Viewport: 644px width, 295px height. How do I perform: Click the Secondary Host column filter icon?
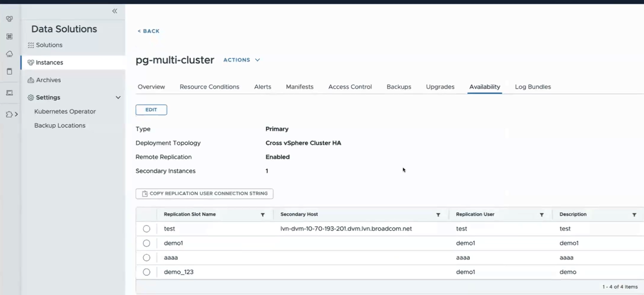coord(438,215)
